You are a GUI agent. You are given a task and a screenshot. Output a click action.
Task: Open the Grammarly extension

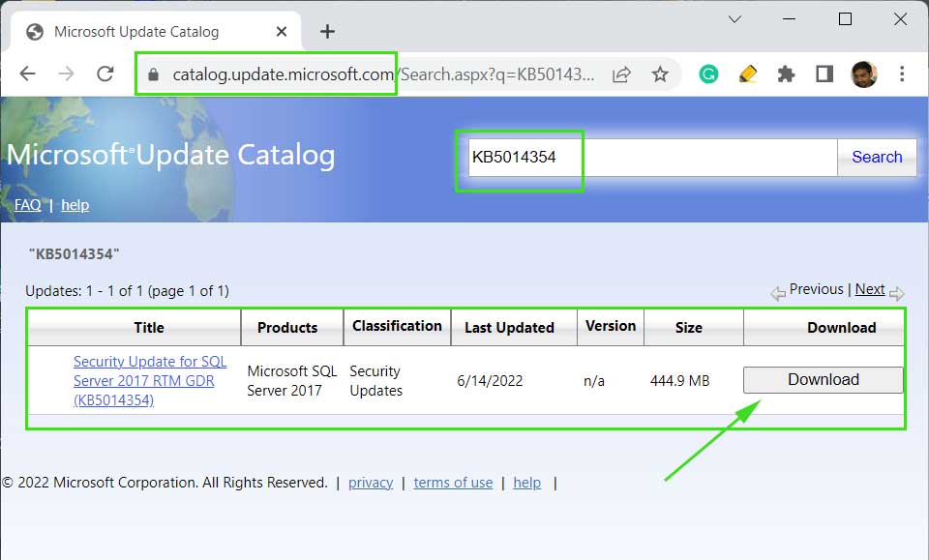coord(708,74)
